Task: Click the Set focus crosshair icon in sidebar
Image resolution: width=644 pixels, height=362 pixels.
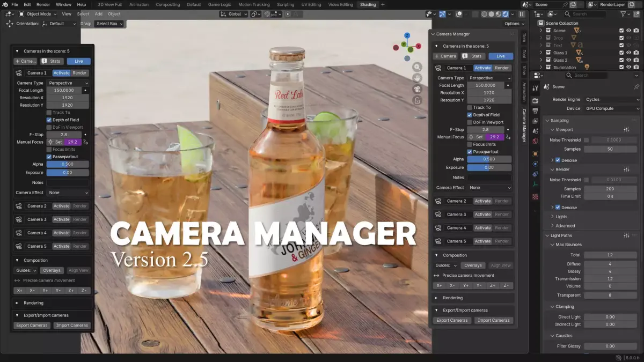Action: [471, 137]
